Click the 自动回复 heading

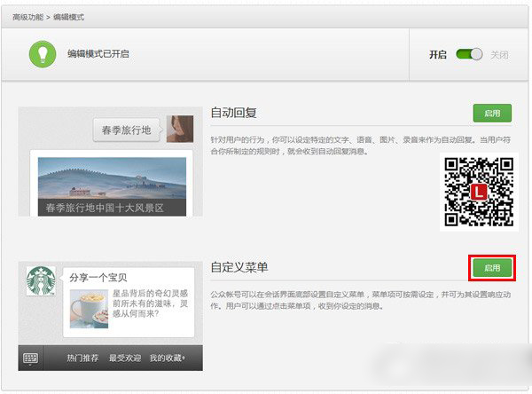(233, 113)
